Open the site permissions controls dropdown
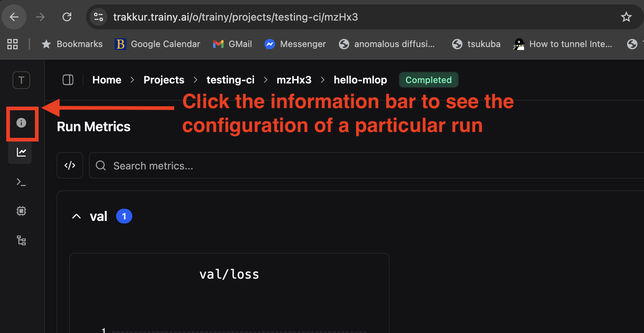 [x=98, y=17]
